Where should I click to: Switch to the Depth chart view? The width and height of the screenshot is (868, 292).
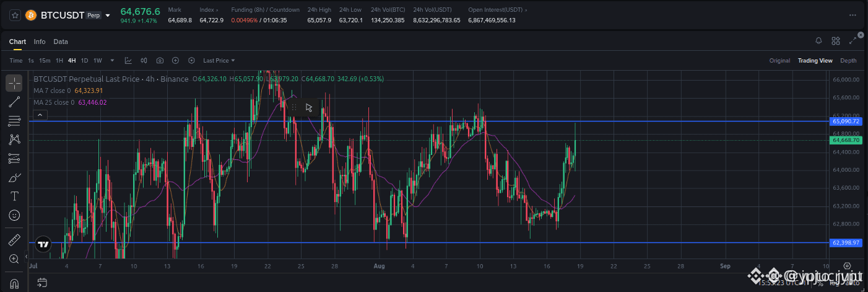click(848, 60)
